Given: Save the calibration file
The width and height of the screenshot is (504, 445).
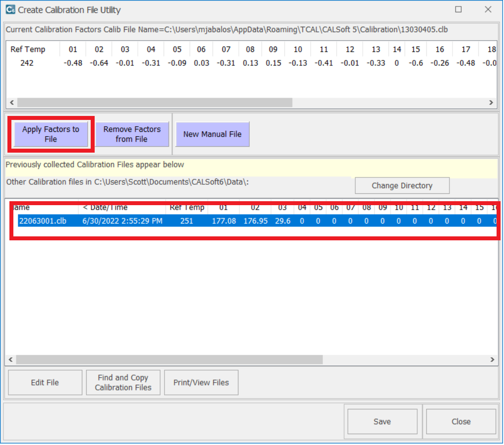Looking at the screenshot, I should (382, 421).
